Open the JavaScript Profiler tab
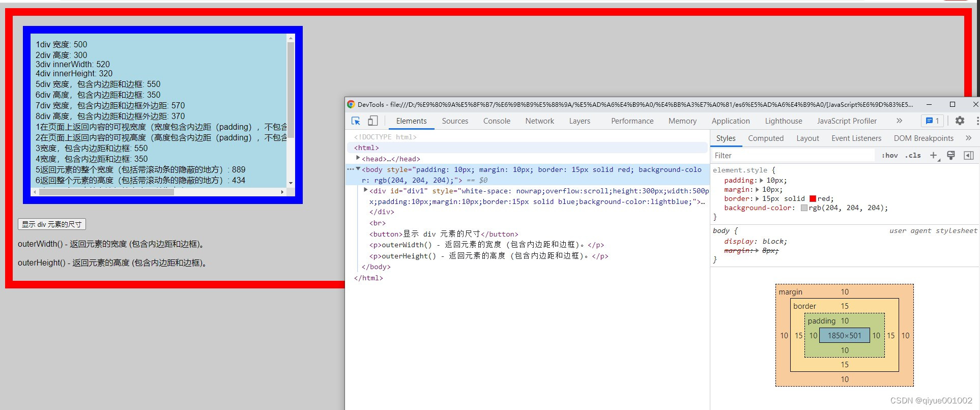Image resolution: width=980 pixels, height=410 pixels. [847, 121]
